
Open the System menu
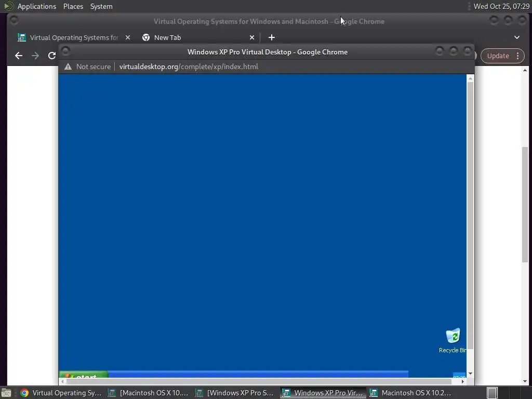click(101, 6)
